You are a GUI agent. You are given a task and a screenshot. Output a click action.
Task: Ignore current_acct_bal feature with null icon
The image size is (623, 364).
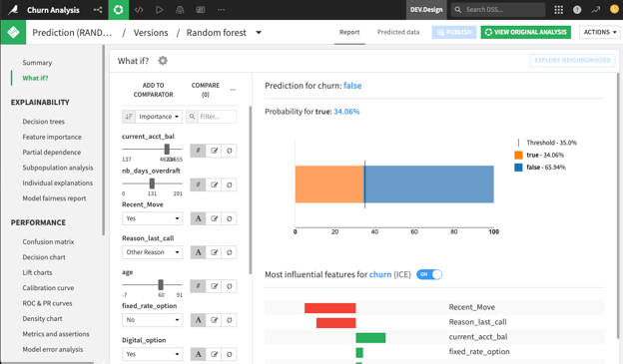tap(230, 151)
